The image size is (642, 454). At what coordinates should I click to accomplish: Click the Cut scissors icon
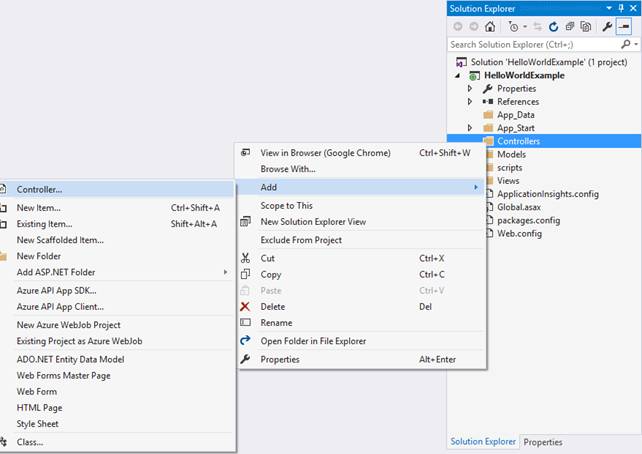(245, 258)
